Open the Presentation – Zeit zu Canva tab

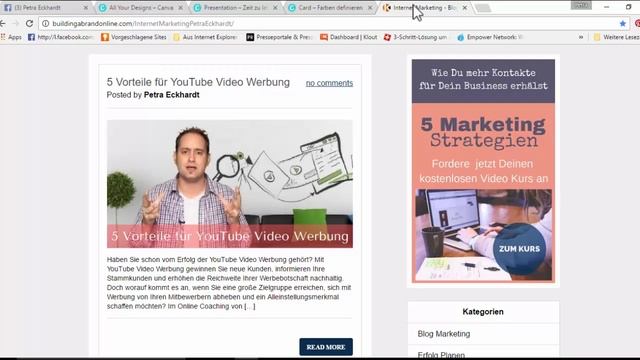click(x=236, y=8)
